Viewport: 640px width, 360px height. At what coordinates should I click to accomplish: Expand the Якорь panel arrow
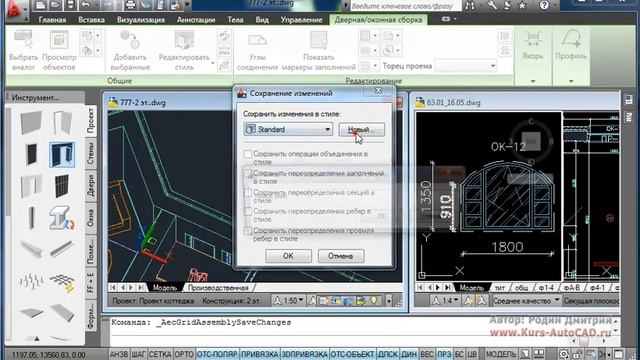[533, 81]
